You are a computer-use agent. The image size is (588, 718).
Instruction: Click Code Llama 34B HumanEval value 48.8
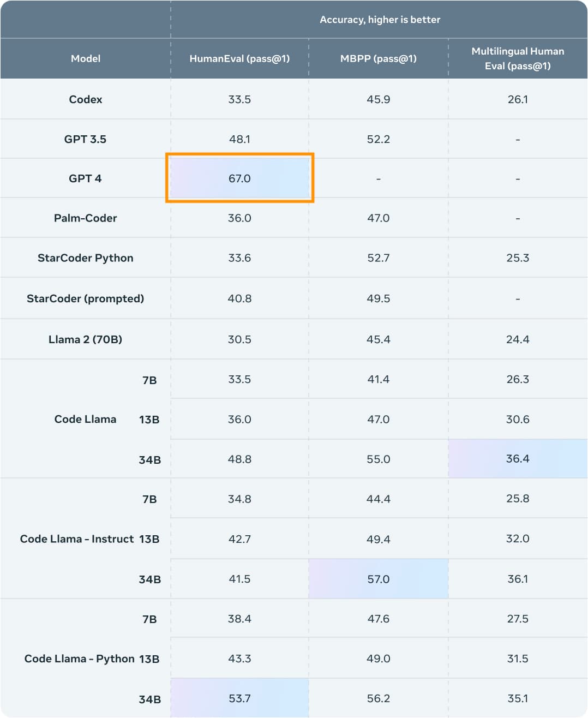[239, 459]
